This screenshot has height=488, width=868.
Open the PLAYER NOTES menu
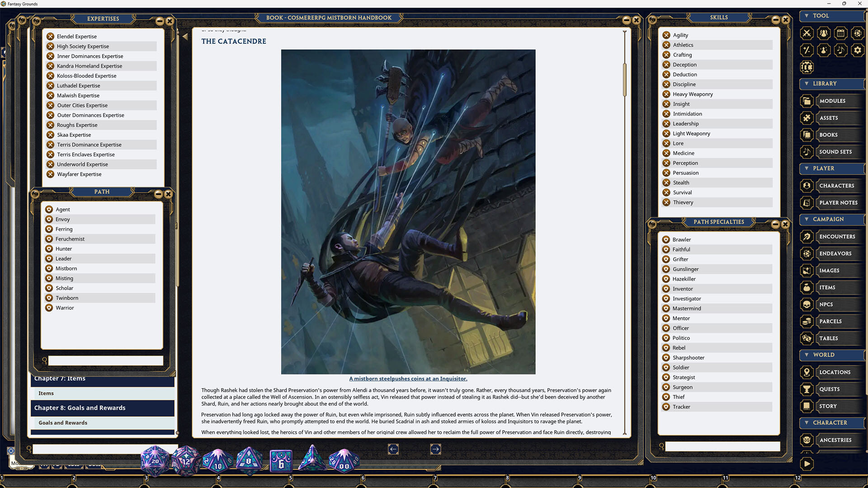tap(840, 203)
